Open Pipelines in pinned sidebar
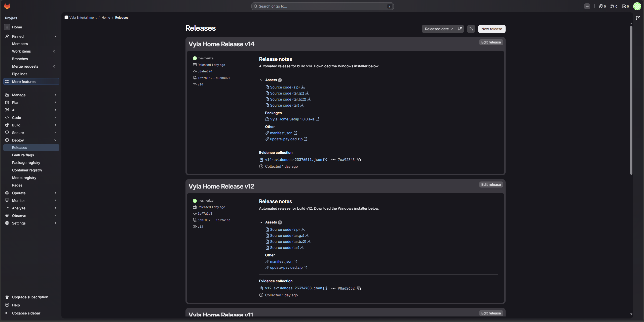 [31, 74]
